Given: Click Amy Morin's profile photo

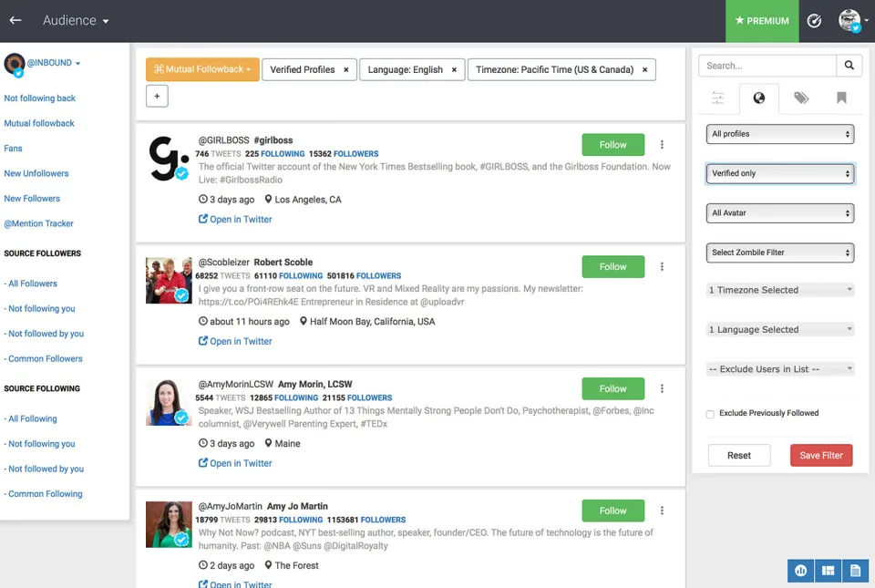Looking at the screenshot, I should pos(169,402).
